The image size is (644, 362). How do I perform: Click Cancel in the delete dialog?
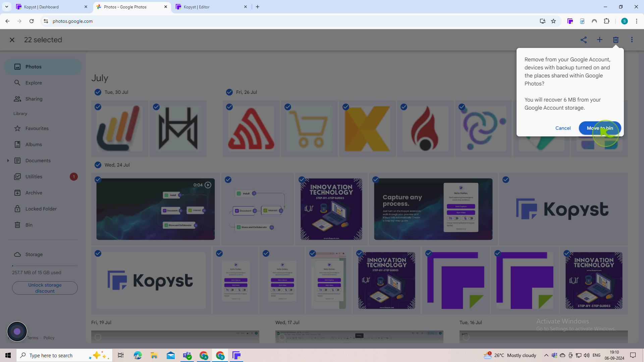(563, 128)
